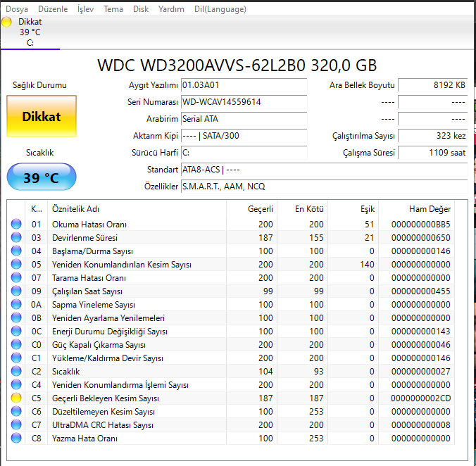Viewport: 476px width, 466px height.
Task: Click the status icon for UltraDMA CRC Hatası Sayısı
Action: 16,424
